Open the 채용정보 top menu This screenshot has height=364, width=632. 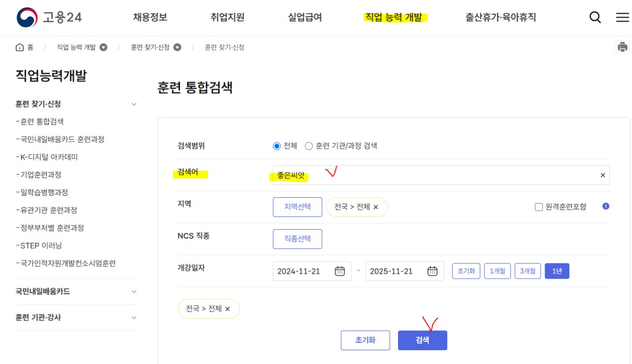(150, 18)
